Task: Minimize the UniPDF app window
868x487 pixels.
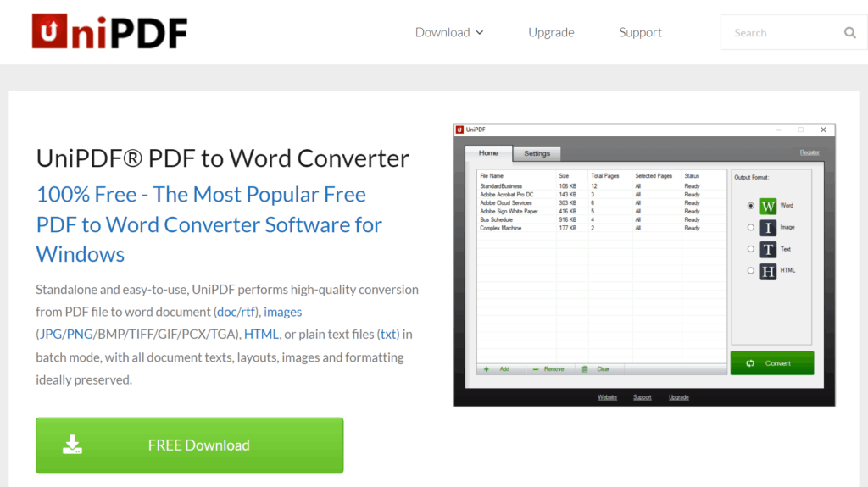Action: click(x=778, y=130)
